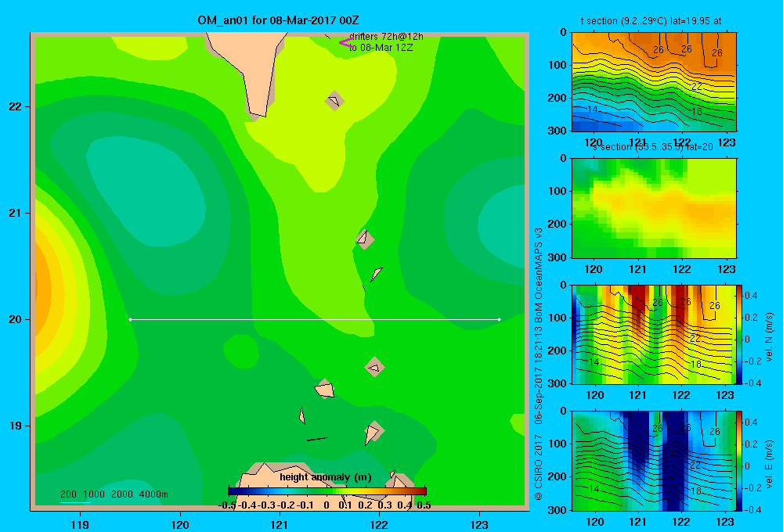Click the magenta drifter track marker

tap(346, 43)
